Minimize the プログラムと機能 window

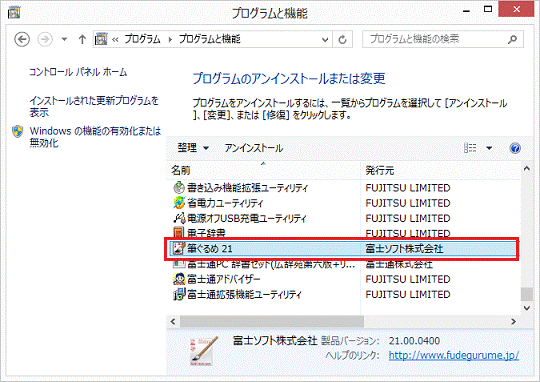466,10
